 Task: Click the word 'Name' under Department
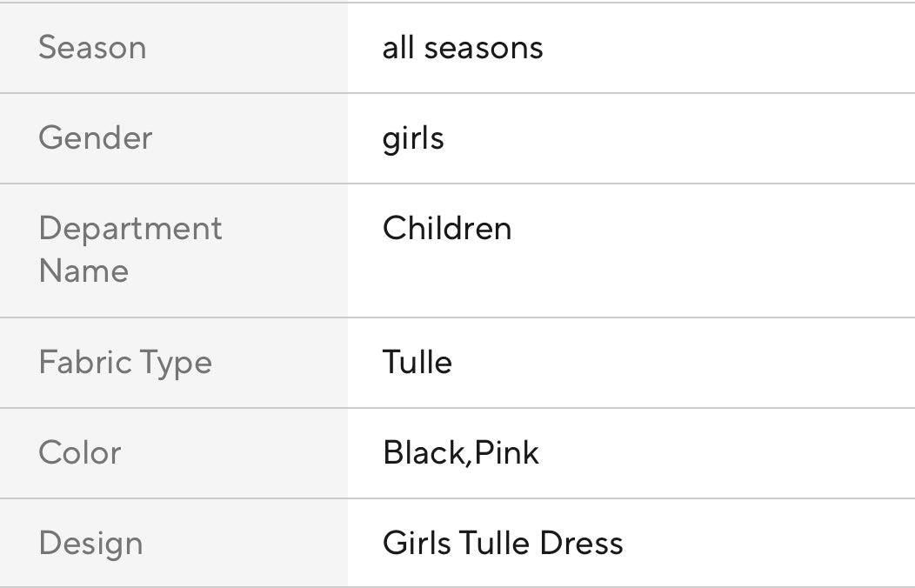point(83,271)
